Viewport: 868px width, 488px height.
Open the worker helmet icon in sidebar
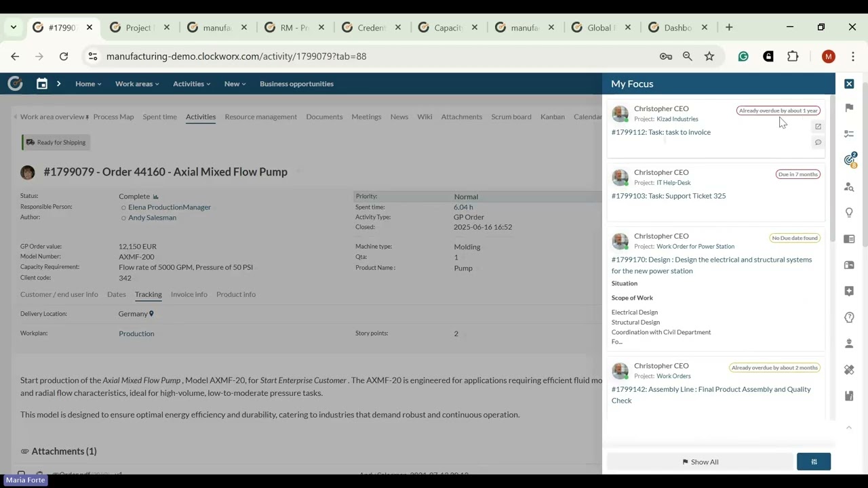tap(849, 344)
